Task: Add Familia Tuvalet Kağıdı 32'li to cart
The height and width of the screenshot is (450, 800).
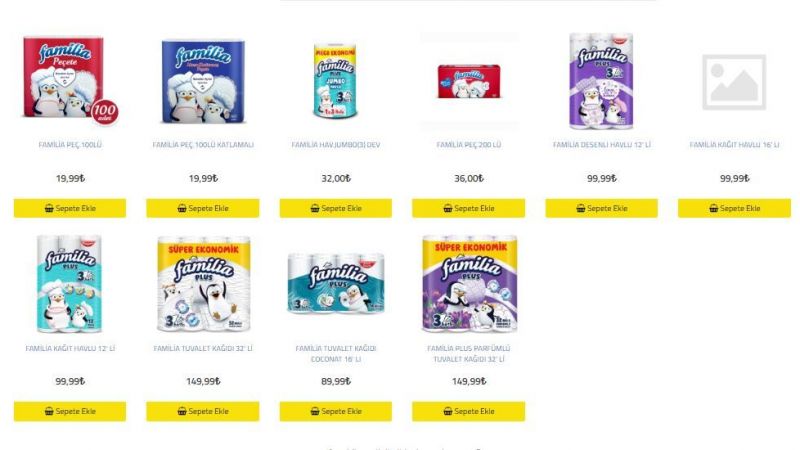Action: 203,411
